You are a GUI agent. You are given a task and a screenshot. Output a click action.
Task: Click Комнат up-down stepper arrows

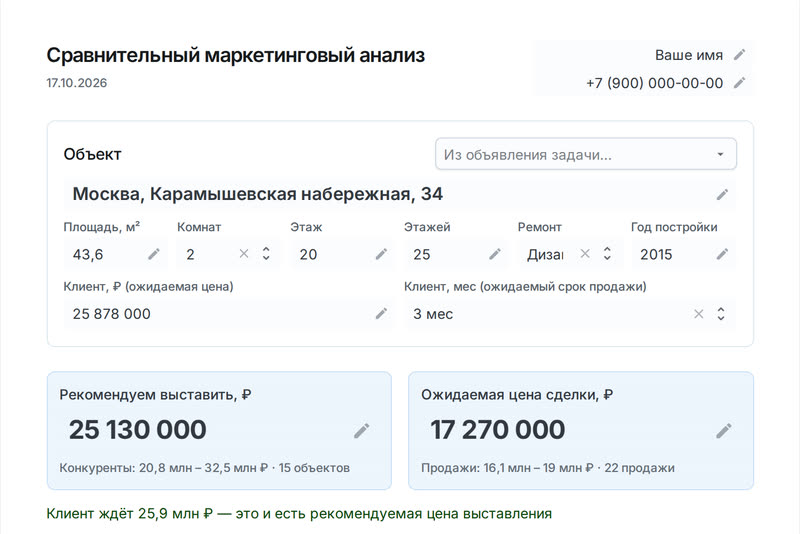point(266,253)
